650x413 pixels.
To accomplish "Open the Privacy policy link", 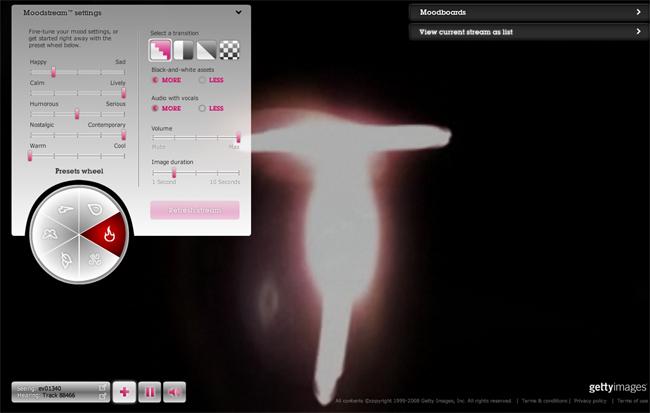I will 590,401.
